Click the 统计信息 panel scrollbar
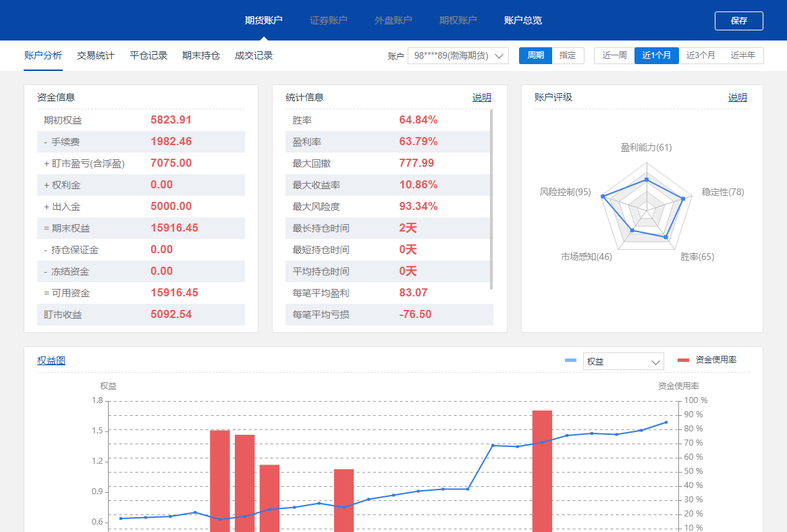This screenshot has height=532, width=787. coord(491,200)
